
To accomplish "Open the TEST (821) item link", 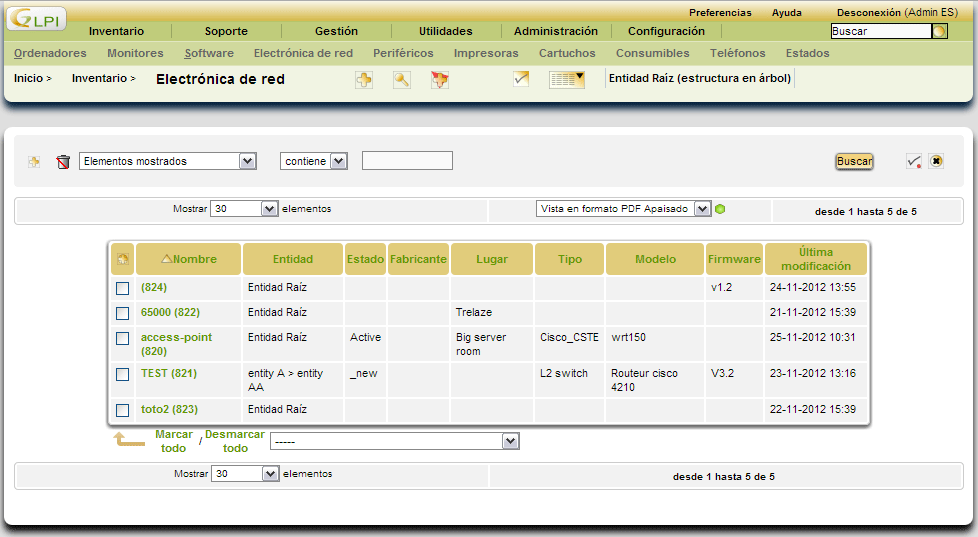I will click(168, 373).
